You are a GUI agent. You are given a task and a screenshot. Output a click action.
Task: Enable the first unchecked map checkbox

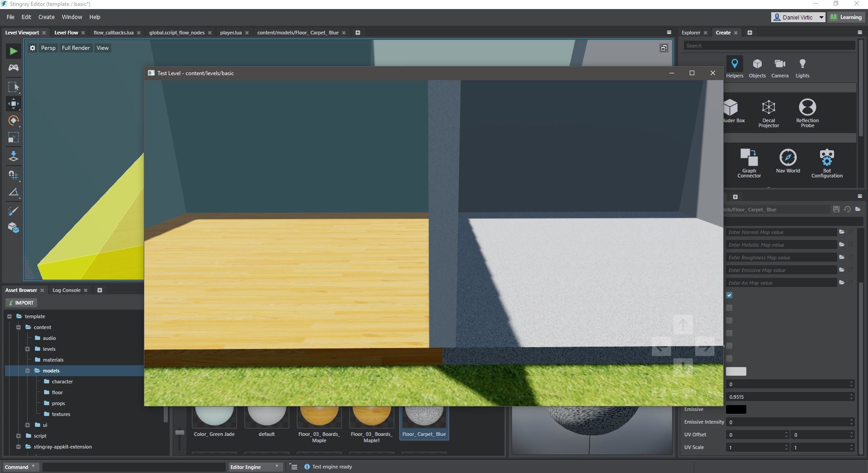click(730, 308)
